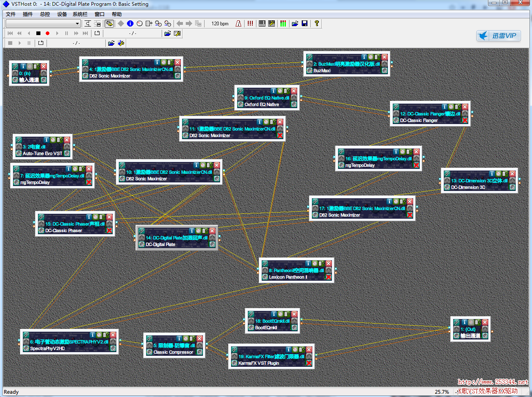This screenshot has width=532, height=397.
Task: Unmute red X speaker on 7: mgTempoDelay node
Action: click(89, 182)
